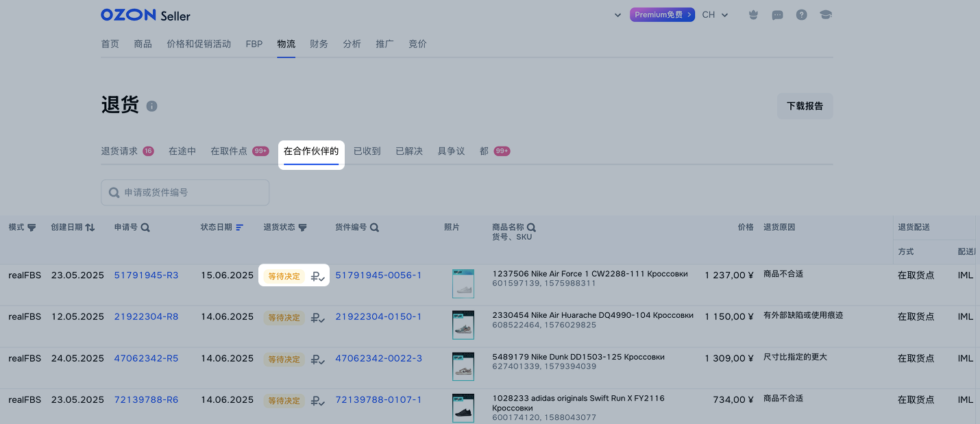Screen dimensions: 980x424
Task: Click price 734,00 ¥
Action: pyautogui.click(x=733, y=400)
